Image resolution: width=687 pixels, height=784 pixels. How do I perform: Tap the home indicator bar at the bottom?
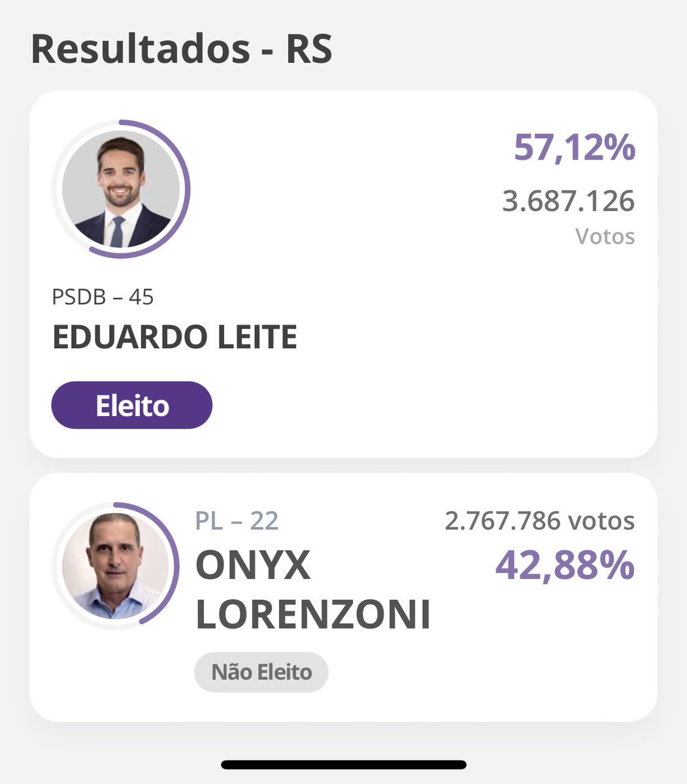[x=344, y=764]
